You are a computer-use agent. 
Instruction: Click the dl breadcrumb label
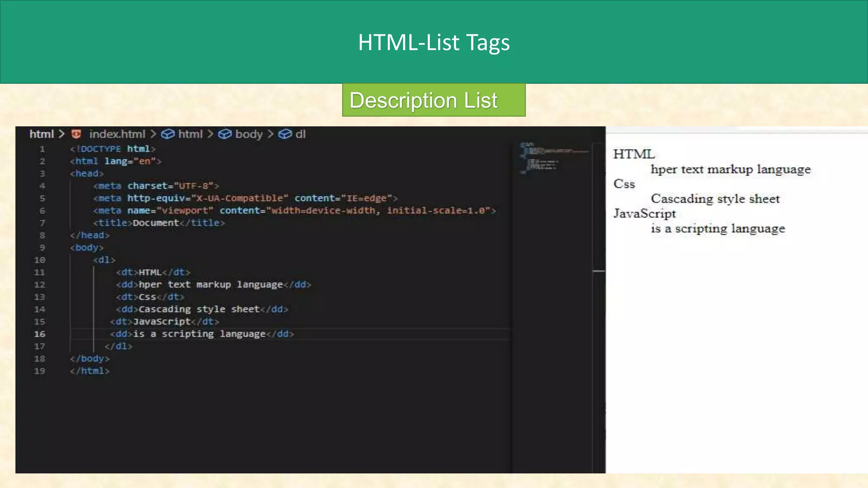300,134
